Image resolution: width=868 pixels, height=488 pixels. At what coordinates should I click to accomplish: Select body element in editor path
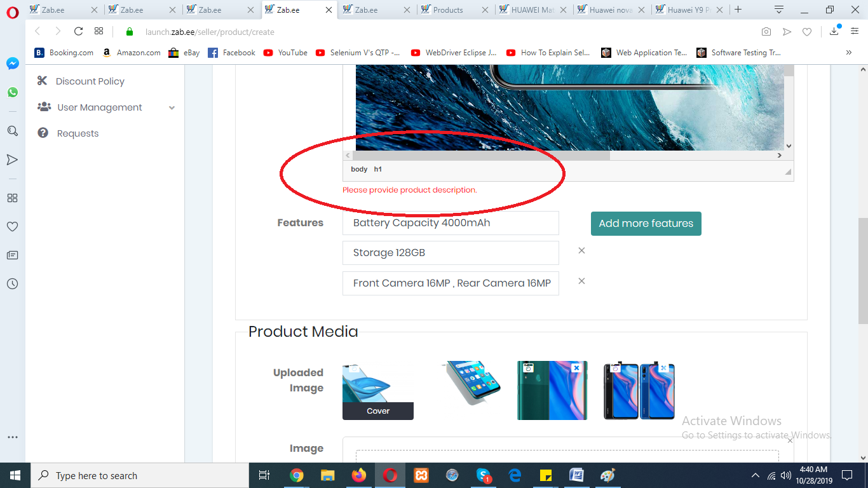tap(359, 170)
